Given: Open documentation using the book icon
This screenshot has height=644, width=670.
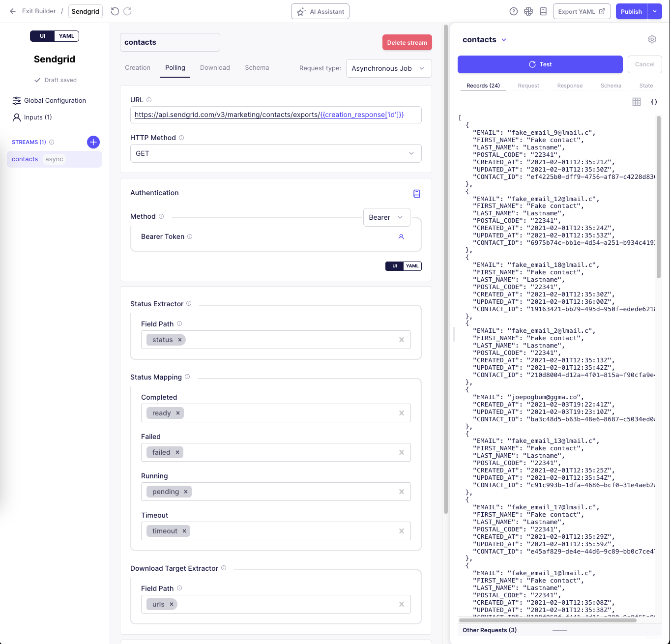Looking at the screenshot, I should tap(543, 11).
